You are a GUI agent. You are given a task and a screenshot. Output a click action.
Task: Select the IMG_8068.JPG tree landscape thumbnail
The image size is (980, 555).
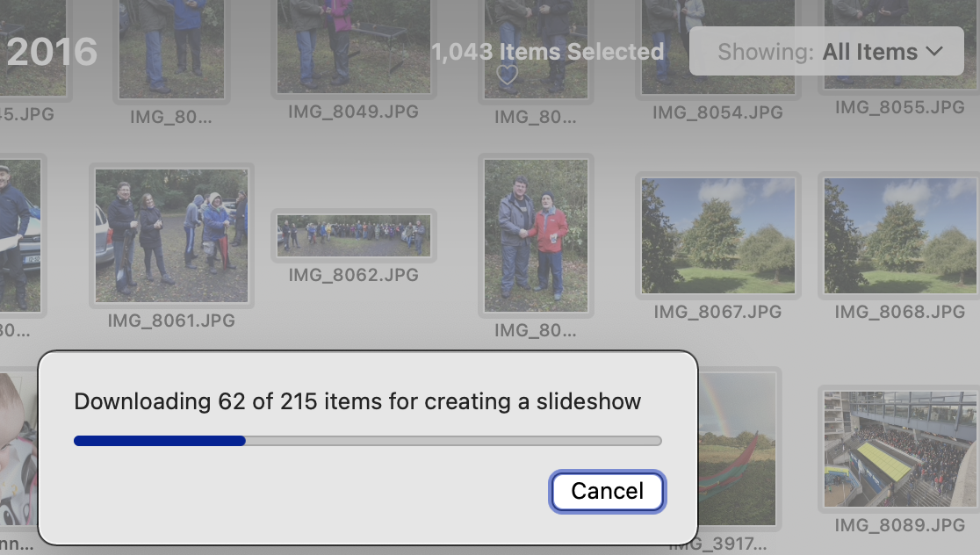coord(900,235)
